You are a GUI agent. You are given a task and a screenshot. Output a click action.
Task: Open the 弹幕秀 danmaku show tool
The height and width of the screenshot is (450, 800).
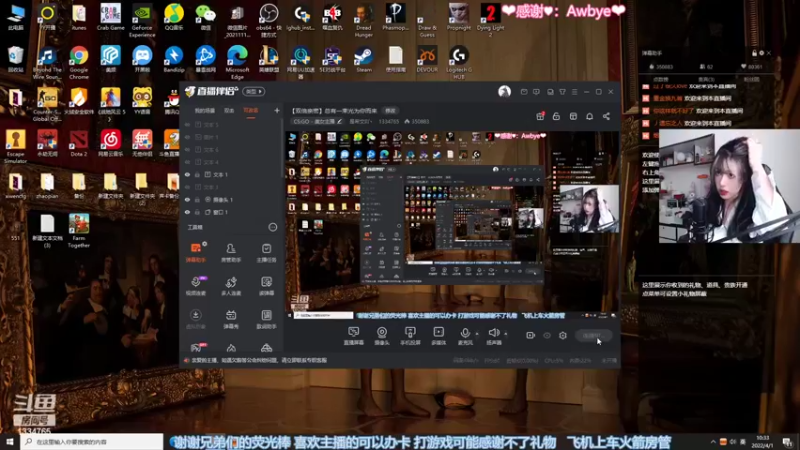(231, 319)
